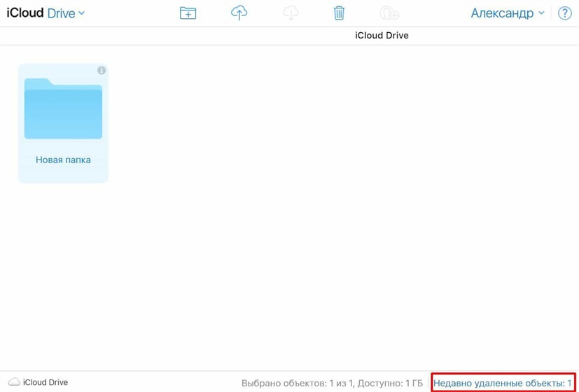The image size is (579, 392).
Task: Expand the Александр account menu
Action: click(x=508, y=13)
